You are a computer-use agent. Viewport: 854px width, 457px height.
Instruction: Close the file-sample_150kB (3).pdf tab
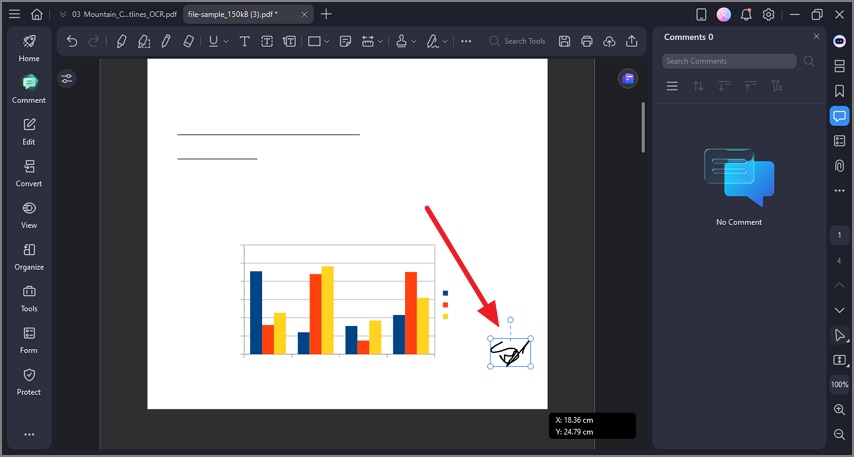tap(305, 14)
